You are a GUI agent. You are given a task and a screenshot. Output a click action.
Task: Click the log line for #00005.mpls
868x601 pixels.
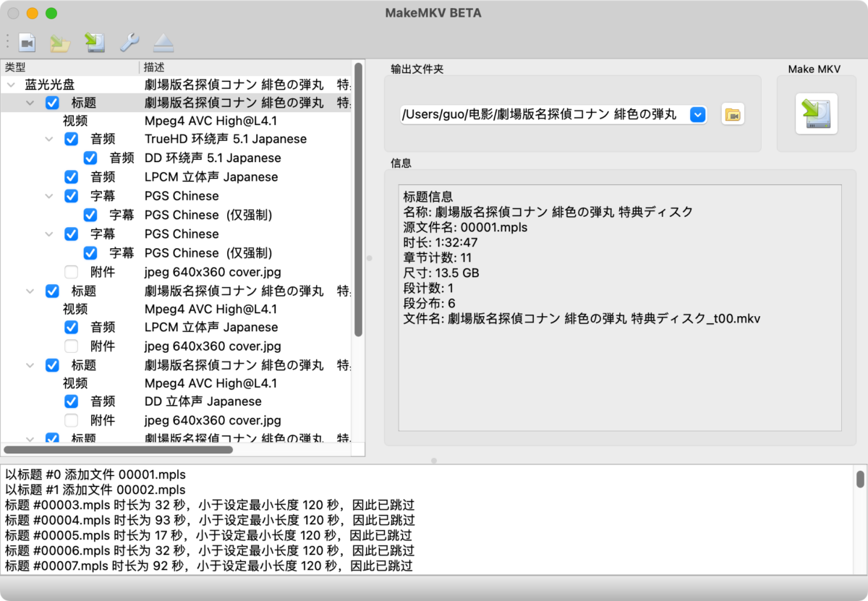tap(208, 535)
